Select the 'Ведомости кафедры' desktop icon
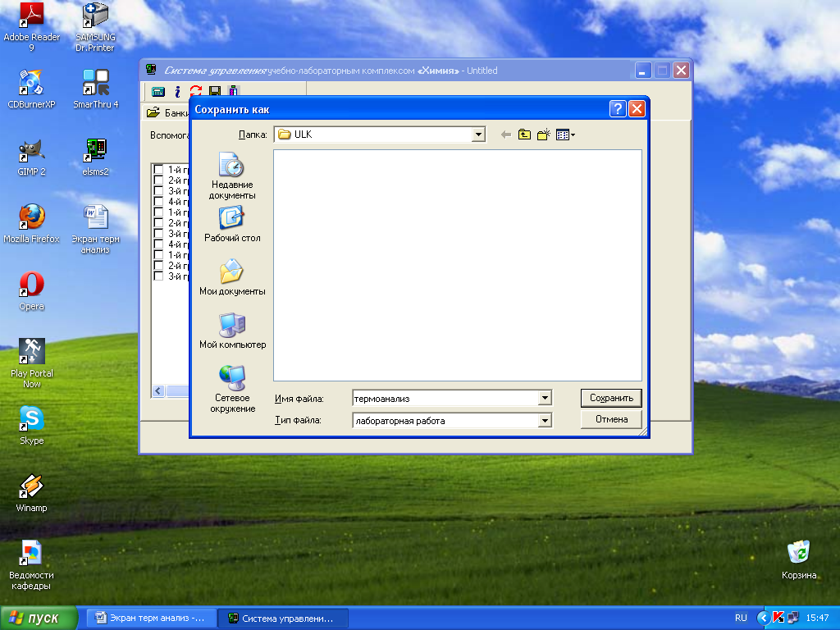840x630 pixels. (31, 565)
